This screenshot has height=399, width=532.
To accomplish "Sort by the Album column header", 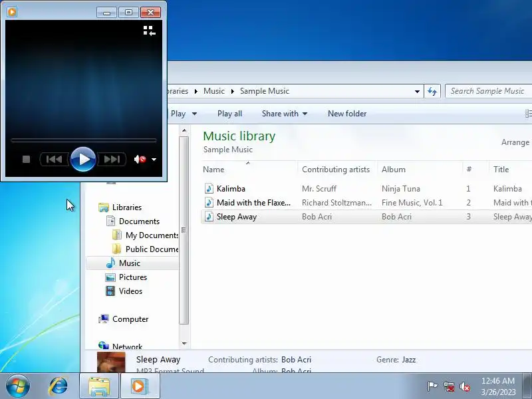I will [394, 170].
